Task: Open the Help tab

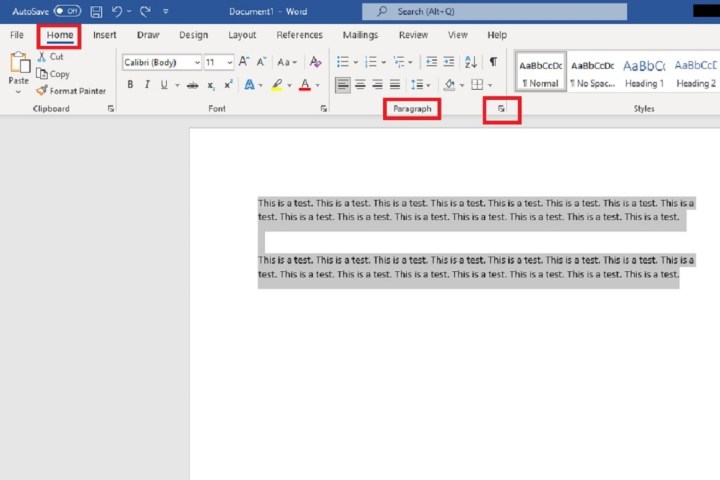Action: point(497,35)
